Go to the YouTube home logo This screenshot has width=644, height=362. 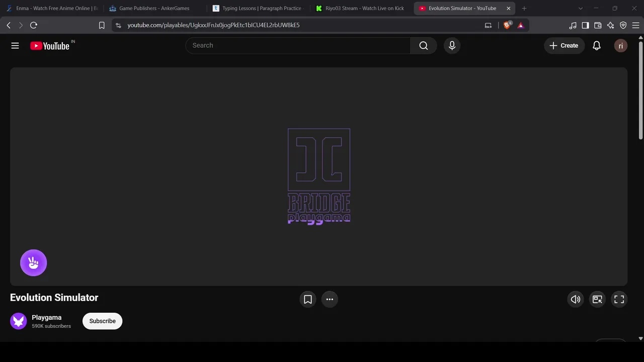pyautogui.click(x=49, y=46)
